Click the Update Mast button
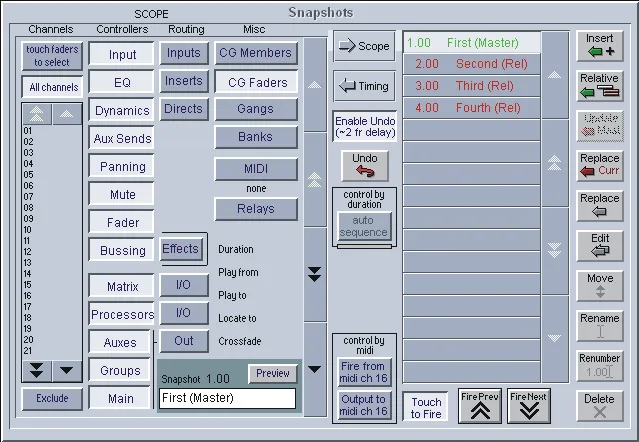This screenshot has width=639, height=442. 600,126
